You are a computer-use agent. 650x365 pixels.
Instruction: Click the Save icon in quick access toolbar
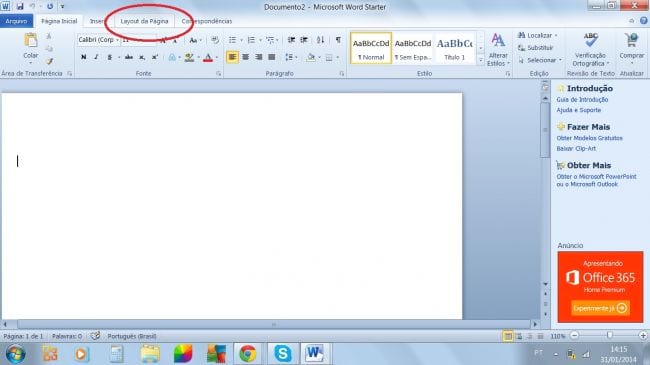[x=19, y=6]
